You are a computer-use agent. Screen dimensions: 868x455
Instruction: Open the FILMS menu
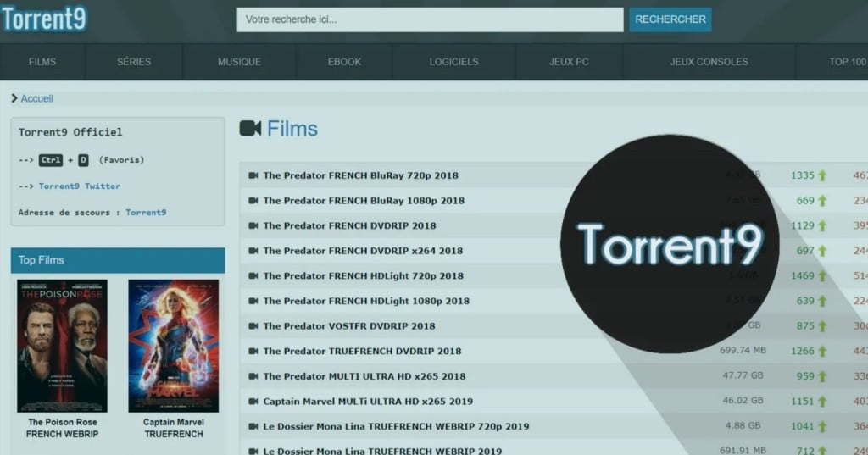(x=42, y=62)
